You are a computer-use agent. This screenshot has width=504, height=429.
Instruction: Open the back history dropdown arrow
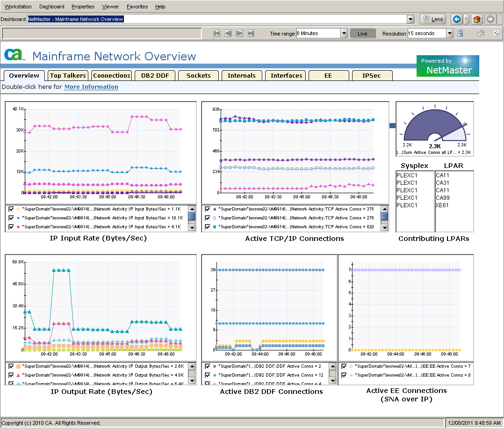(466, 19)
